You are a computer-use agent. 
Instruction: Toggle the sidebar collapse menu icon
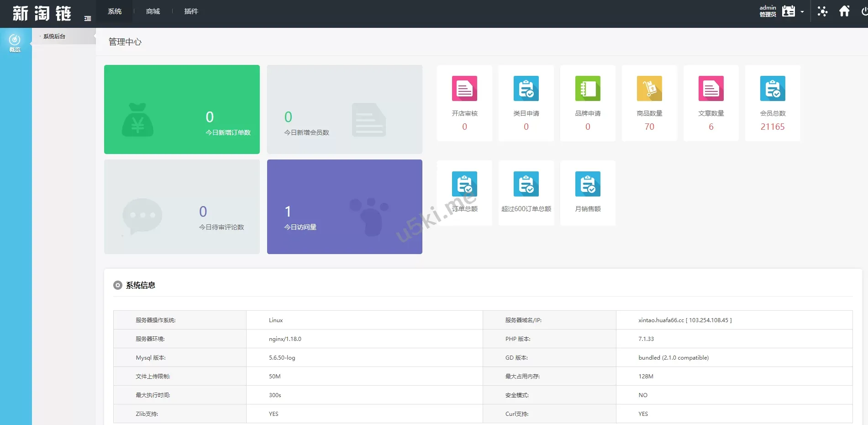(x=88, y=19)
